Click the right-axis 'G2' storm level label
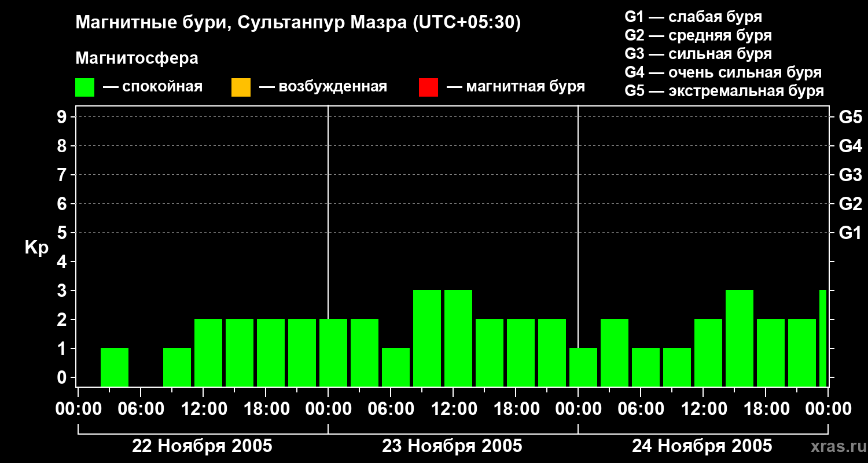The image size is (868, 463). pyautogui.click(x=851, y=204)
